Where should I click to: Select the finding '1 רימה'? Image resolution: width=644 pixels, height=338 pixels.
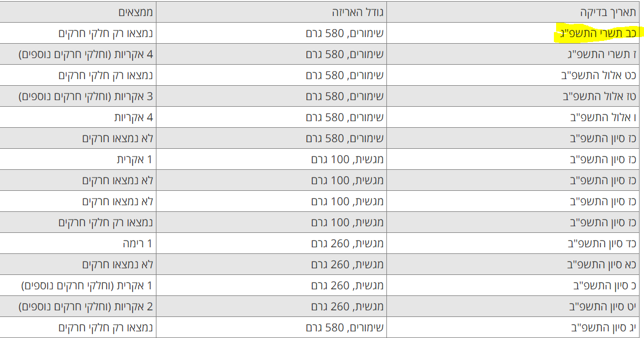tap(138, 243)
